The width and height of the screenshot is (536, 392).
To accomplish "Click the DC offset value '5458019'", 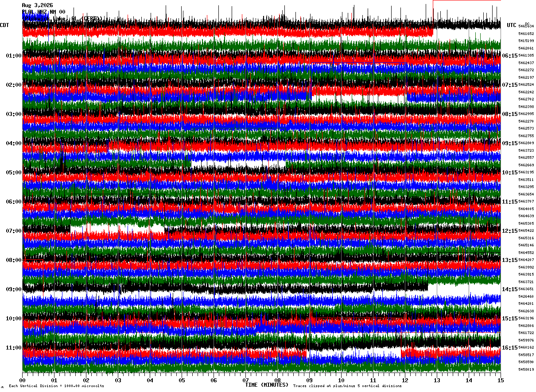I will [526, 370].
